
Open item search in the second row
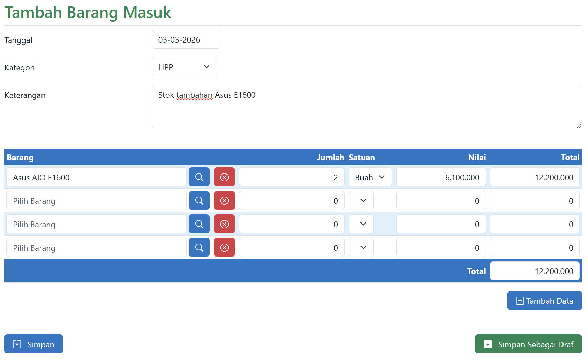[199, 200]
